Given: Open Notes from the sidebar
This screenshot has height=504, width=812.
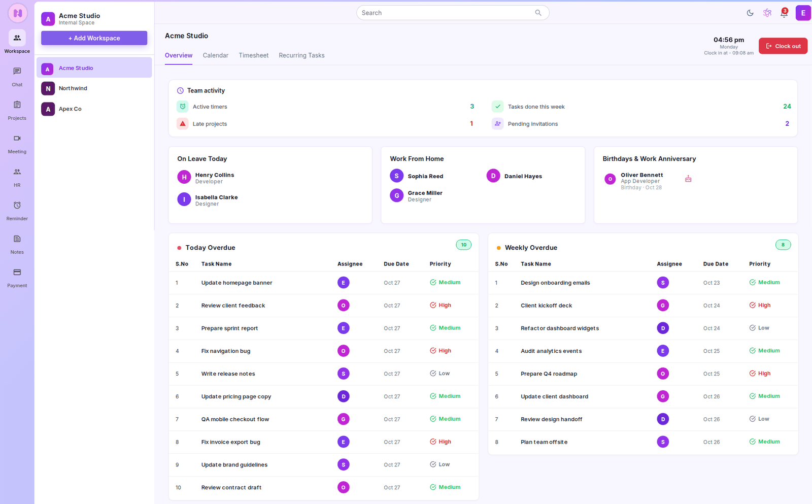Looking at the screenshot, I should coord(17,244).
